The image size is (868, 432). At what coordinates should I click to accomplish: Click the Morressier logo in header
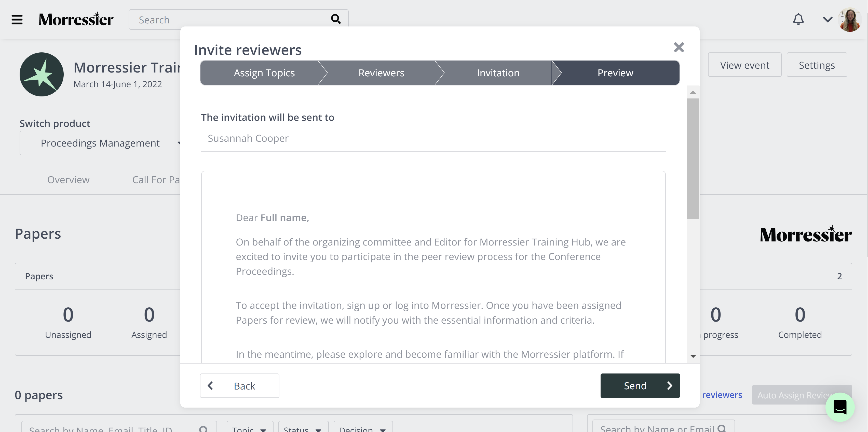pyautogui.click(x=76, y=19)
